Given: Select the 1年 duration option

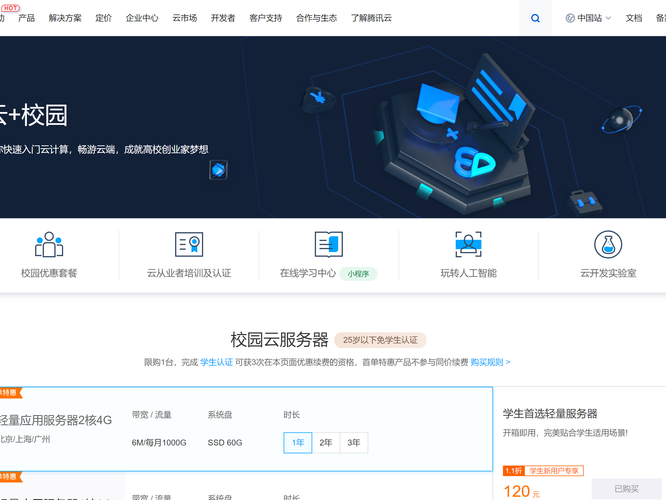Looking at the screenshot, I should [x=298, y=443].
